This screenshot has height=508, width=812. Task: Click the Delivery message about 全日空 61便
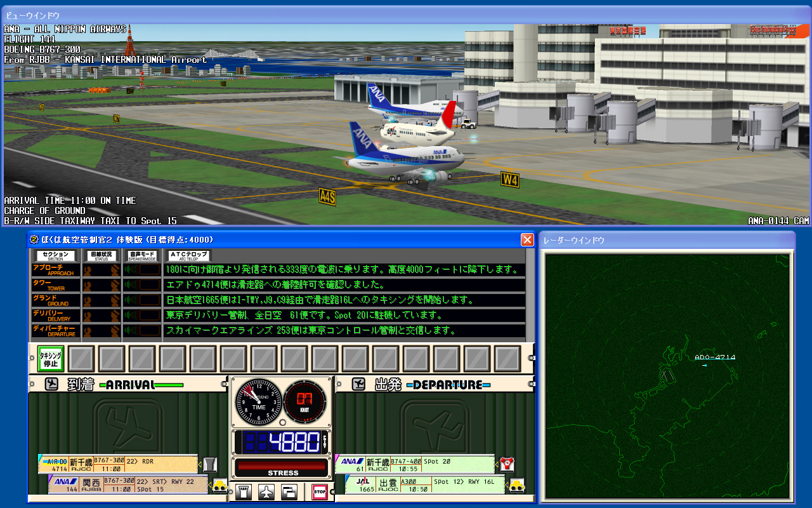[344, 315]
